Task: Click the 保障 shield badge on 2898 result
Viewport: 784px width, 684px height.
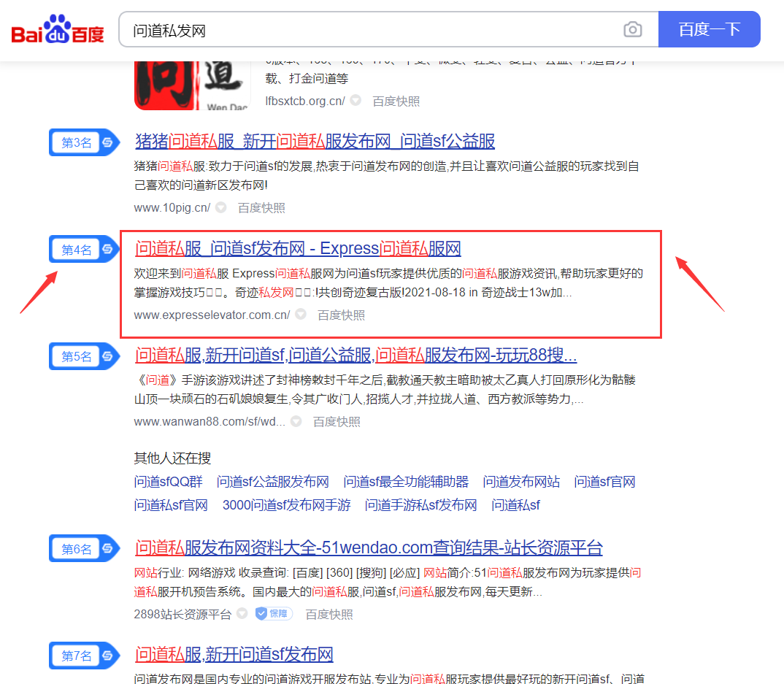Action: tap(274, 614)
